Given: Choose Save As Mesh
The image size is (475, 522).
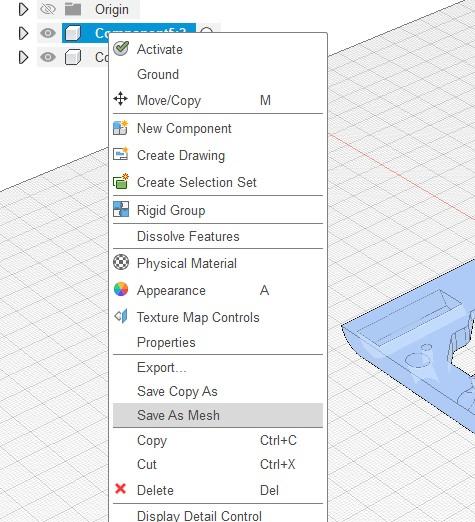Looking at the screenshot, I should (218, 415).
